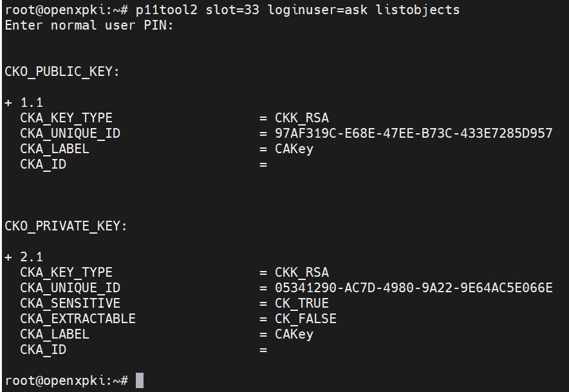Click the plus sign before 1.1
The width and height of the screenshot is (569, 392).
[x=8, y=103]
